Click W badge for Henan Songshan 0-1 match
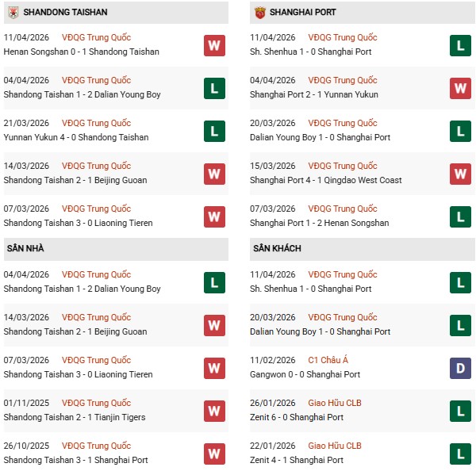This screenshot has height=471, width=476. [214, 45]
